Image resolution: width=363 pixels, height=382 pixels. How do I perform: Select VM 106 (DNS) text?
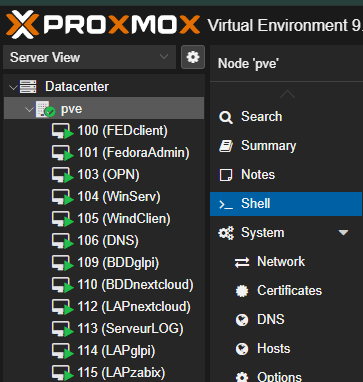[x=108, y=241]
